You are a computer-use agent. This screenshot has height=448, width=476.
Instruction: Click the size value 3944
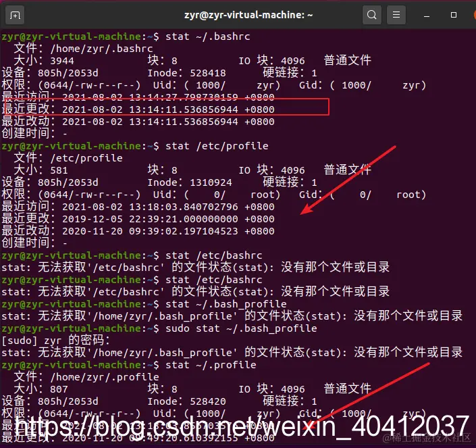click(62, 61)
